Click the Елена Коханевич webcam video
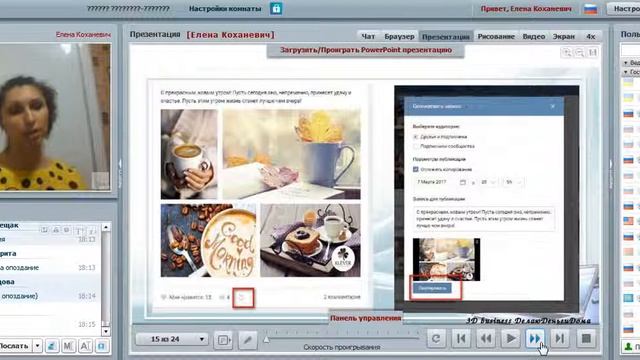 55,117
